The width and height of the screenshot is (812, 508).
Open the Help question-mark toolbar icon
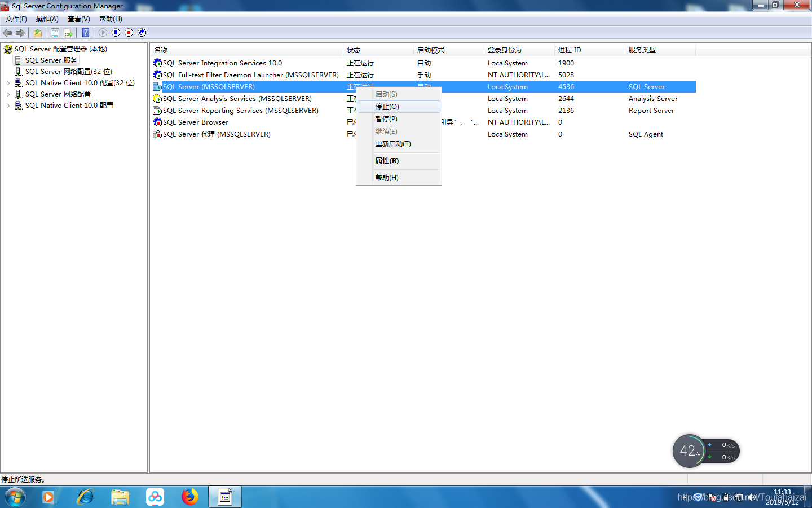tap(85, 33)
